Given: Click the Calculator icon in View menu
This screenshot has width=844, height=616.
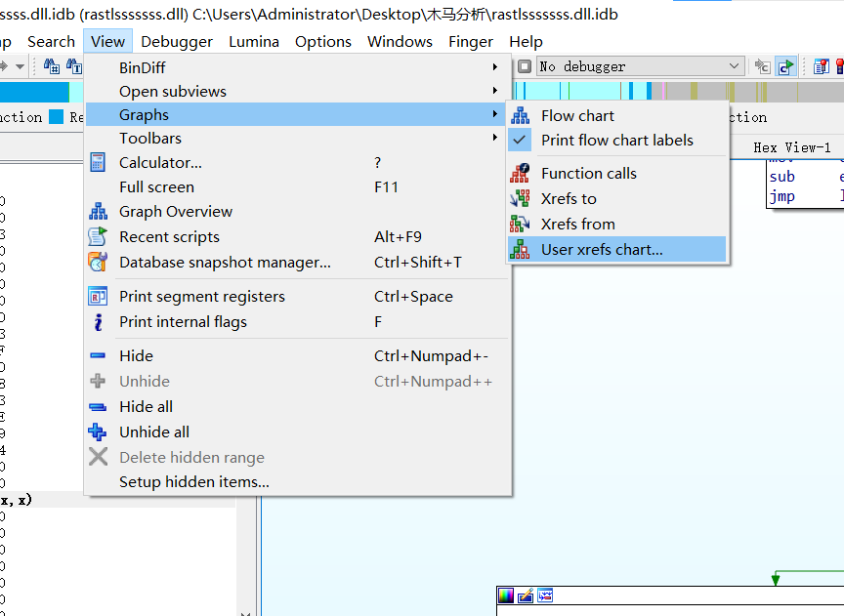Looking at the screenshot, I should pos(98,162).
